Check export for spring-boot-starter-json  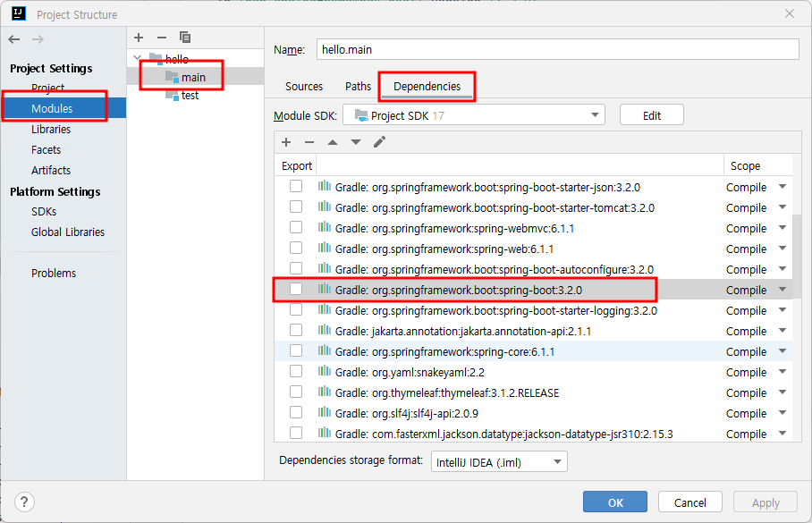coord(296,186)
